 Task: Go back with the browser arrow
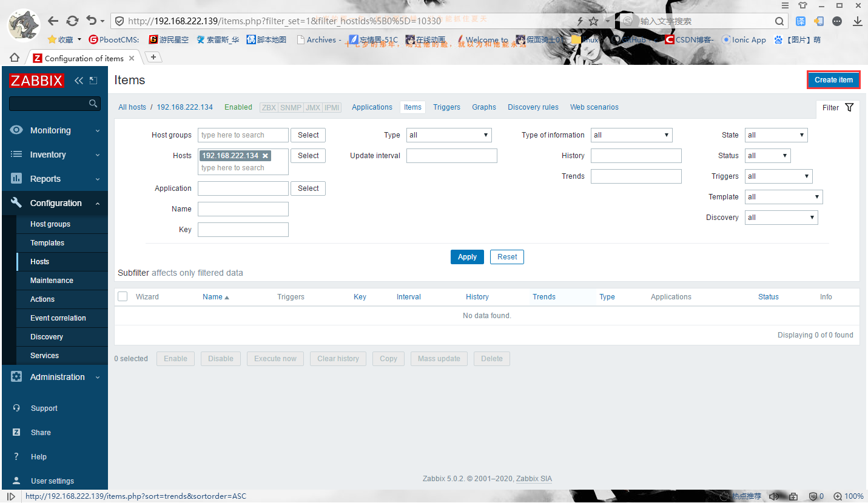[53, 21]
